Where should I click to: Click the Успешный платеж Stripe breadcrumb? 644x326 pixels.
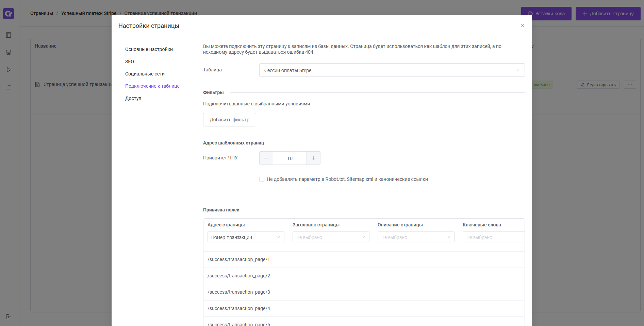click(89, 13)
